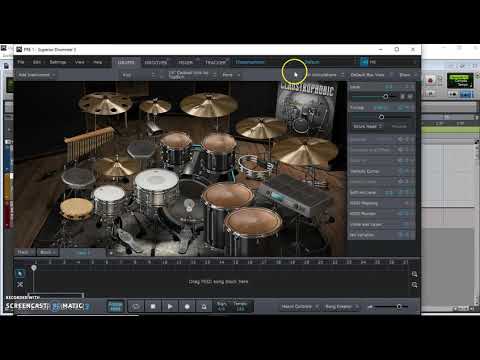The height and width of the screenshot is (360, 480).
Task: Click the Record transport button
Action: (x=187, y=306)
